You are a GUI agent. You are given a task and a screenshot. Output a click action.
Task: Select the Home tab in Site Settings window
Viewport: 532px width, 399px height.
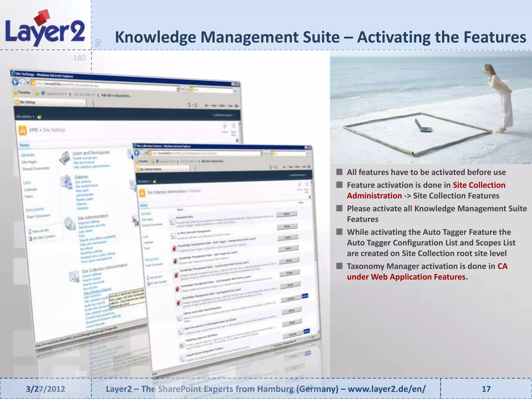(24, 145)
